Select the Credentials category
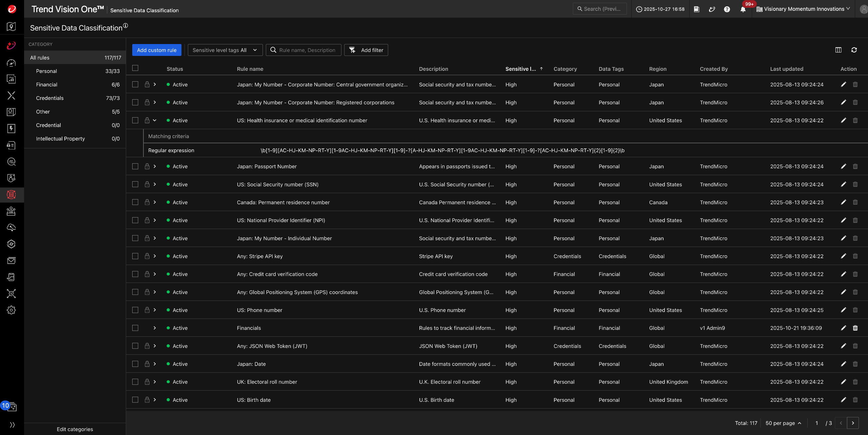This screenshot has width=868, height=435. click(x=50, y=98)
